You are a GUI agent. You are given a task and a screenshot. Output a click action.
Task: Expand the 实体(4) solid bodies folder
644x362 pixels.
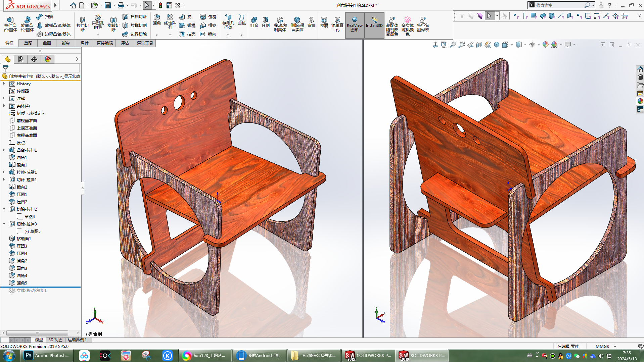click(x=4, y=106)
